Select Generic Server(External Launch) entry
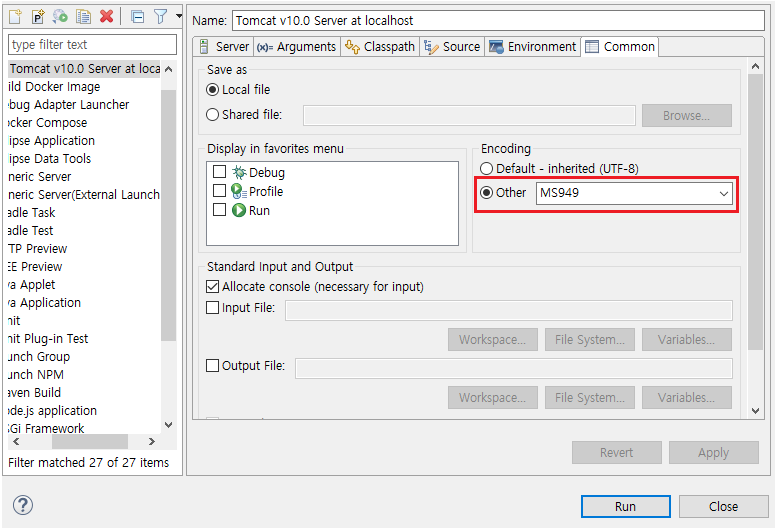776x530 pixels. [x=84, y=194]
